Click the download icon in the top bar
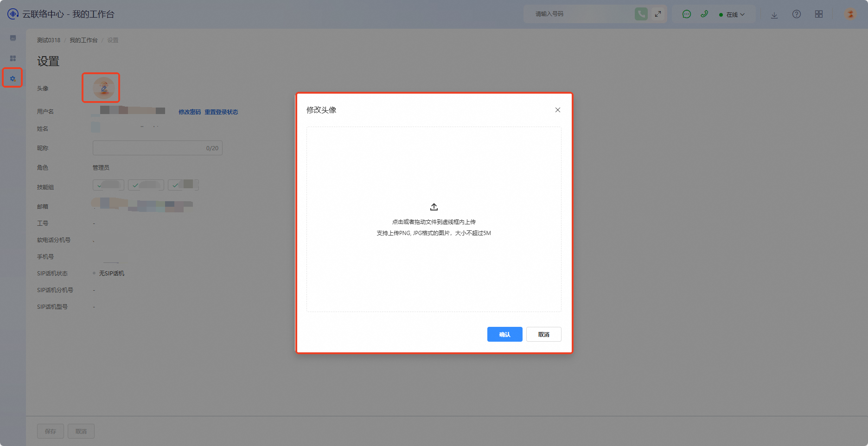 pyautogui.click(x=774, y=15)
